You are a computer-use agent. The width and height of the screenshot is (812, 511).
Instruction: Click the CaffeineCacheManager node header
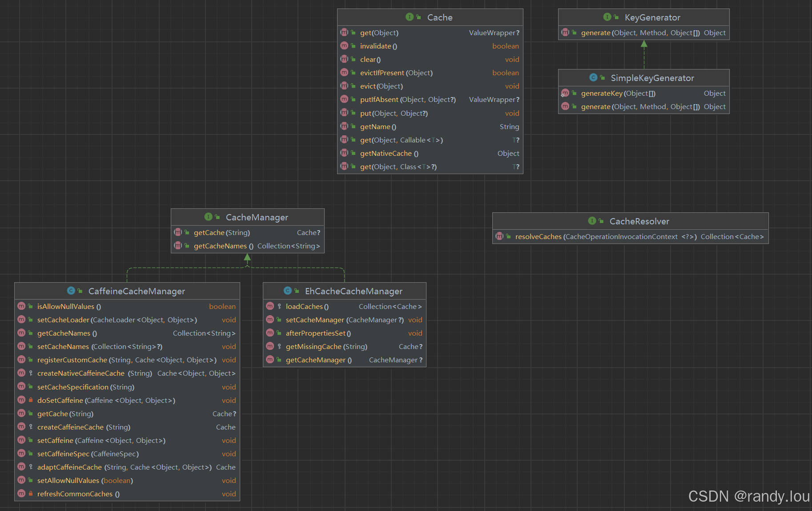[x=136, y=291]
